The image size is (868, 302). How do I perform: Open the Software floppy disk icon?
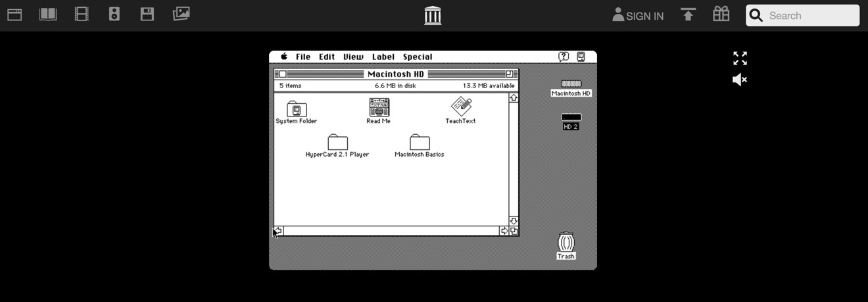tap(147, 14)
